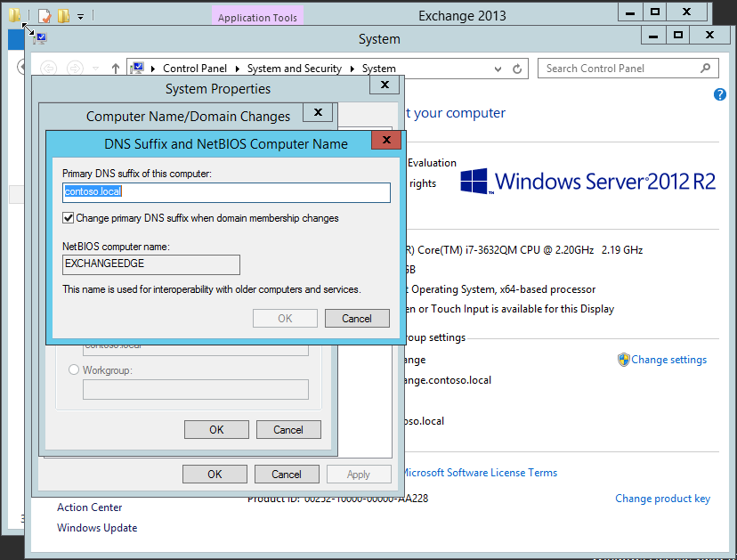Image resolution: width=737 pixels, height=560 pixels.
Task: Click the search magnifier icon
Action: point(705,69)
